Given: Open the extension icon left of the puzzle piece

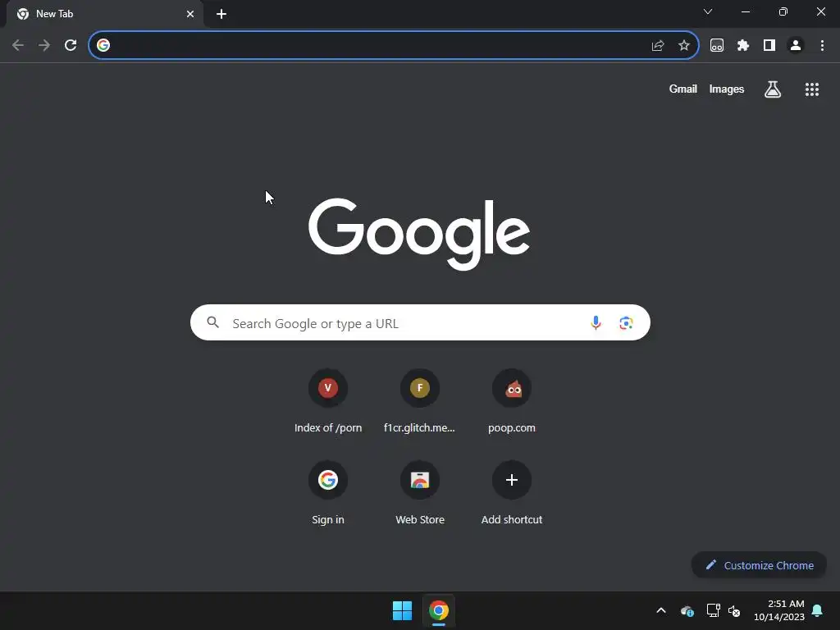Looking at the screenshot, I should tap(717, 46).
